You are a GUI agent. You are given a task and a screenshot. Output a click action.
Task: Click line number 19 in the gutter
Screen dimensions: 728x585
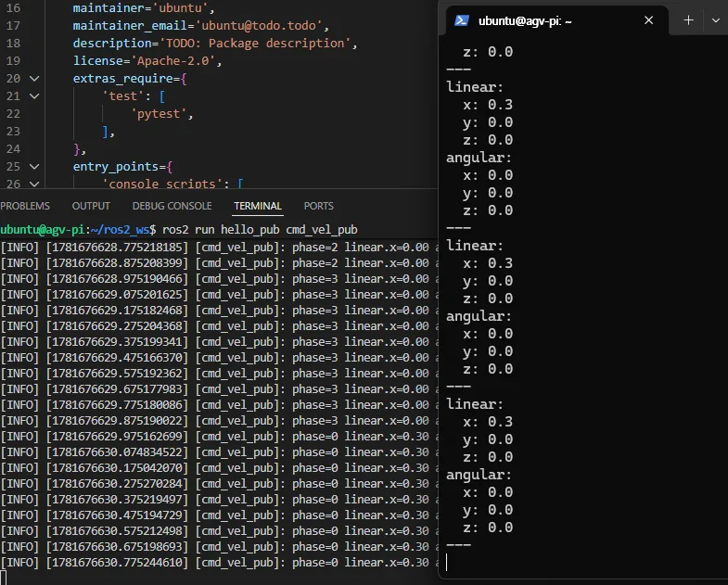tap(13, 61)
